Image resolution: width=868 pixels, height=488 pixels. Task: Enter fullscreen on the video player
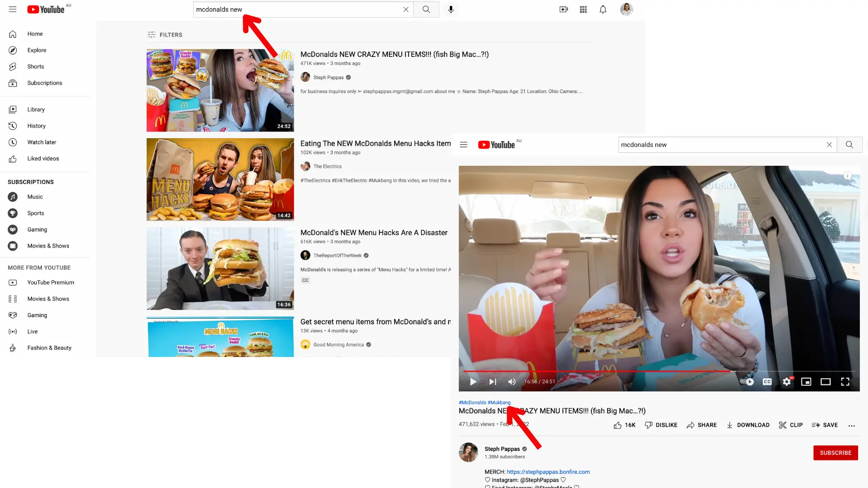point(845,382)
